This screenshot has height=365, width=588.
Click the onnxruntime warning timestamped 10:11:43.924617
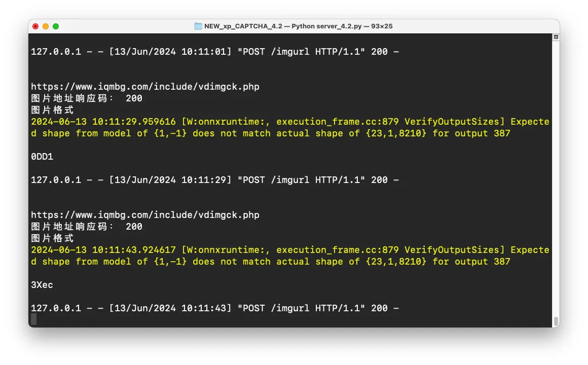pos(289,255)
